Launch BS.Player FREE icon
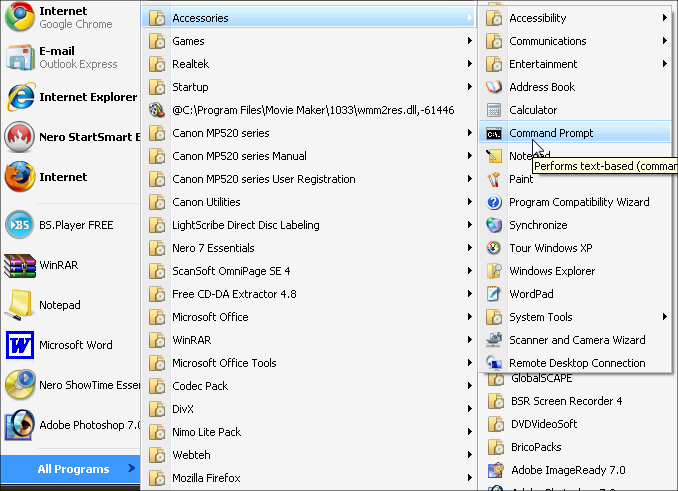 coord(19,225)
